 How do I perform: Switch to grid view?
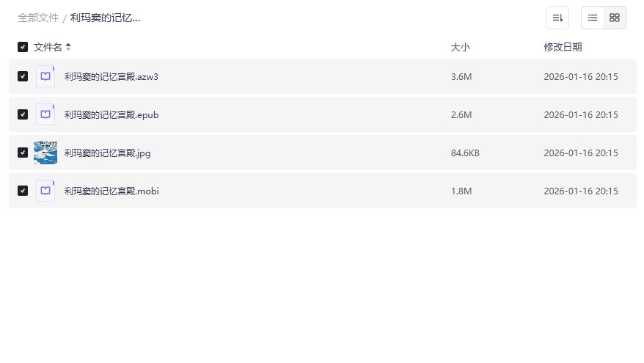[x=615, y=18]
